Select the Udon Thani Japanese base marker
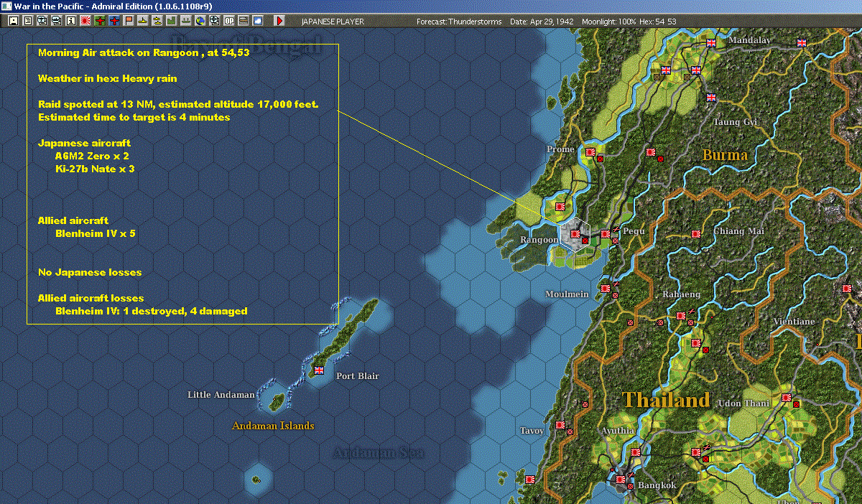 (787, 397)
